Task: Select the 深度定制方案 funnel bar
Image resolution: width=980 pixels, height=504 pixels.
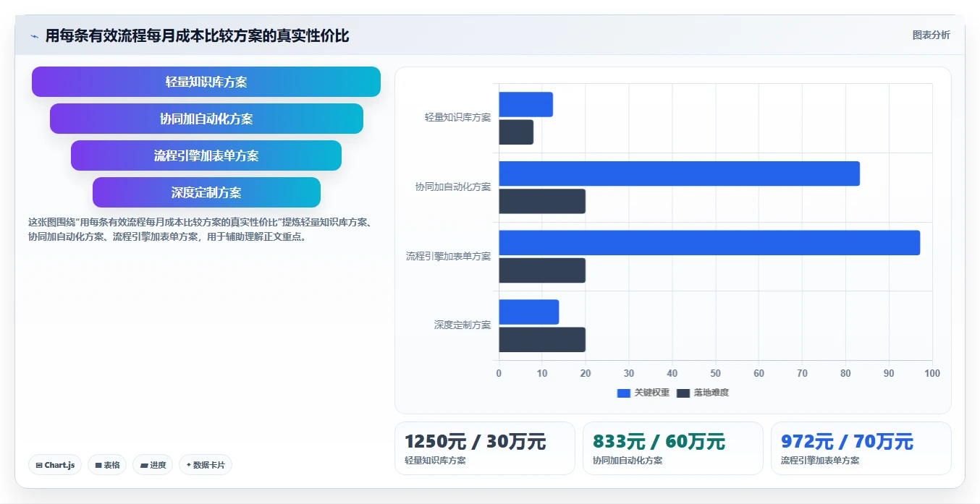Action: (x=206, y=192)
